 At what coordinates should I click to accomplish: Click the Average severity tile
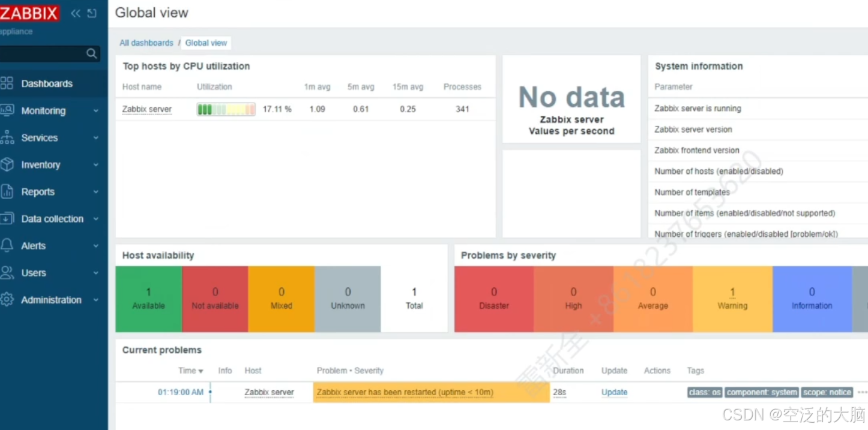(653, 299)
